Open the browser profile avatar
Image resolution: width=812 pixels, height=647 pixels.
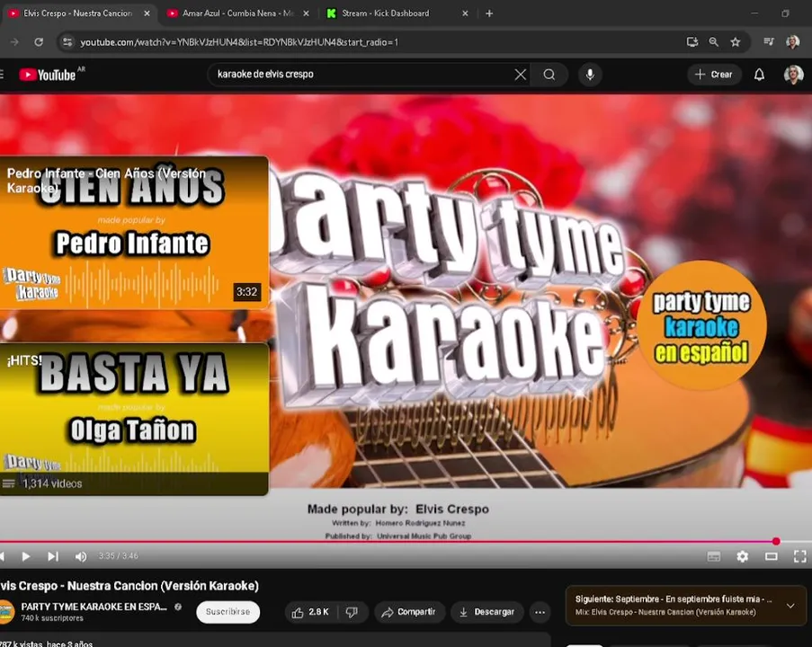click(792, 42)
